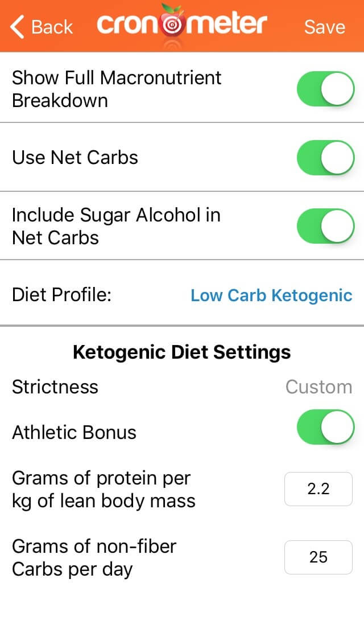Open the Low Carb Ketogenic diet profile selector
This screenshot has height=620, width=364.
(x=271, y=295)
